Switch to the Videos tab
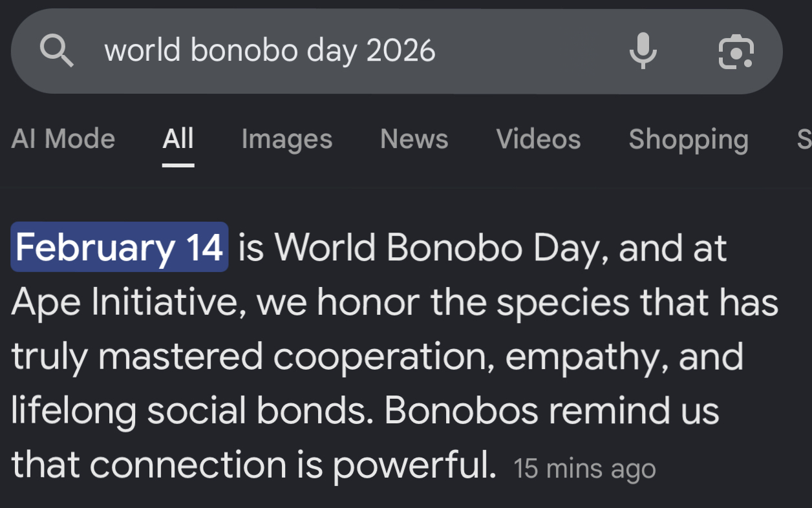This screenshot has width=812, height=508. coord(538,139)
